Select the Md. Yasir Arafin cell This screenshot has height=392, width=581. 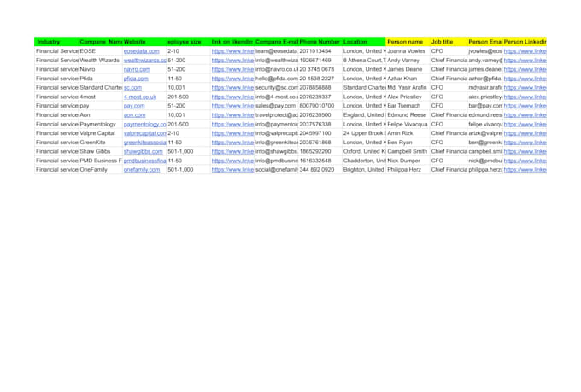click(408, 87)
